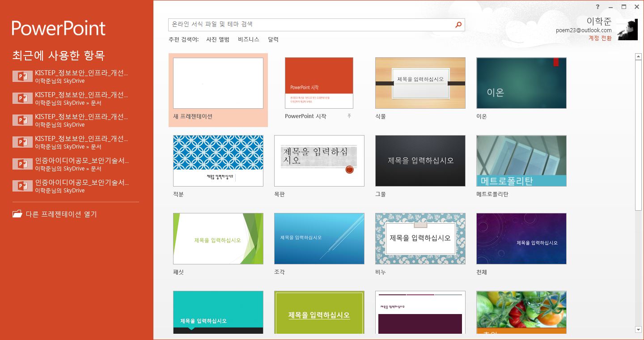644x340 pixels.
Task: Select the olive green thumbnail in bottom row
Action: point(319,312)
